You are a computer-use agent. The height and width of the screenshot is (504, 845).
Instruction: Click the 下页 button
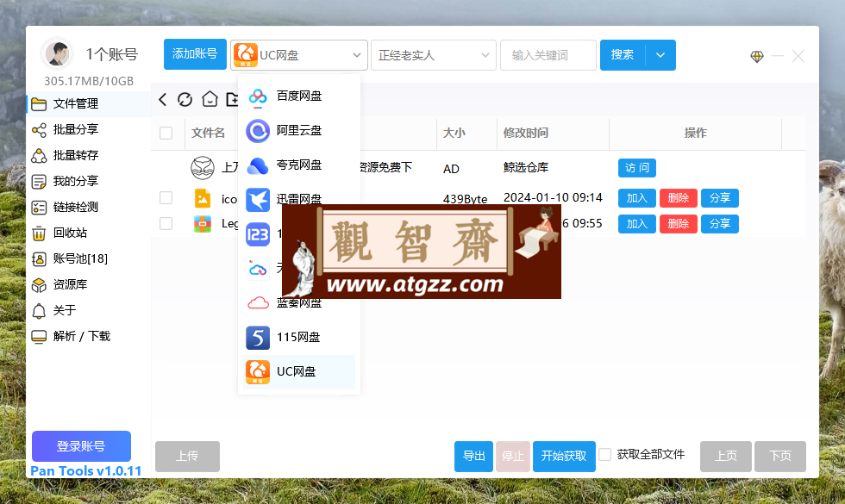pyautogui.click(x=780, y=457)
